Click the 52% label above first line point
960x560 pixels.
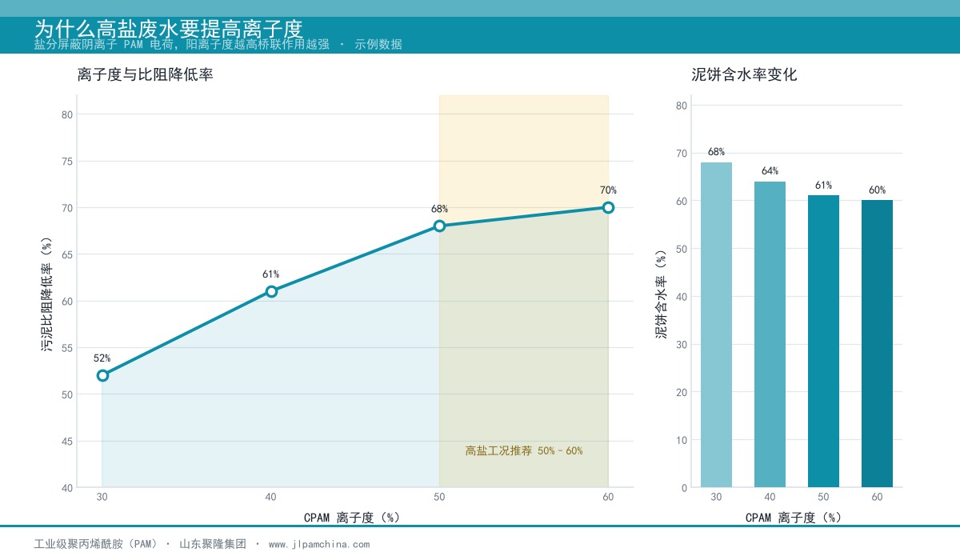pos(102,358)
